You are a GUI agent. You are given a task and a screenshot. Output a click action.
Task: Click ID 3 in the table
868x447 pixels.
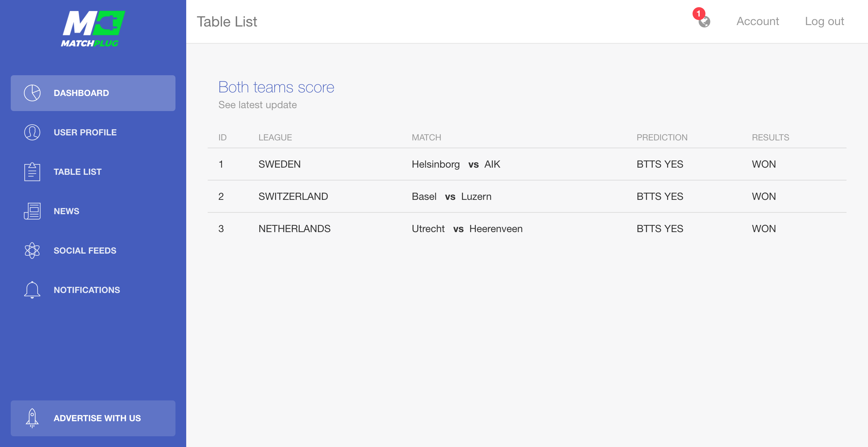[x=221, y=229]
